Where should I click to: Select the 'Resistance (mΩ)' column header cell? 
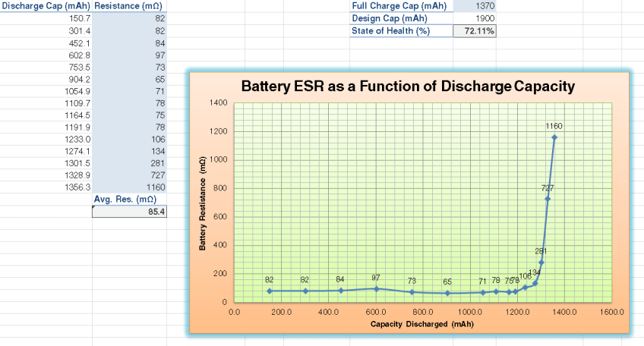point(129,6)
